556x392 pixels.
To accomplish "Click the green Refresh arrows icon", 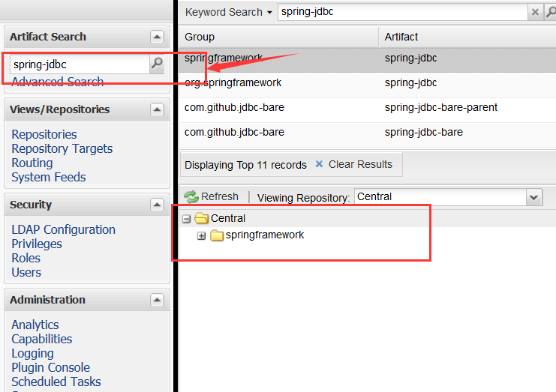I will (x=191, y=197).
